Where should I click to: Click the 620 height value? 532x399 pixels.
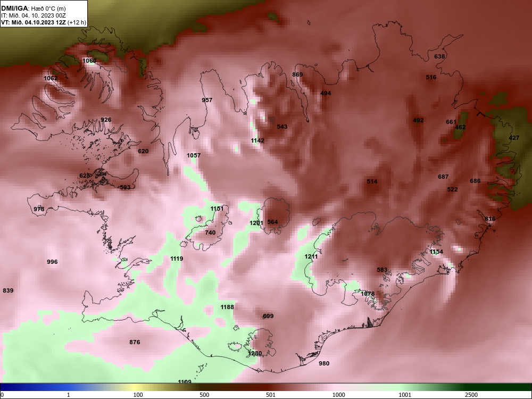click(143, 151)
